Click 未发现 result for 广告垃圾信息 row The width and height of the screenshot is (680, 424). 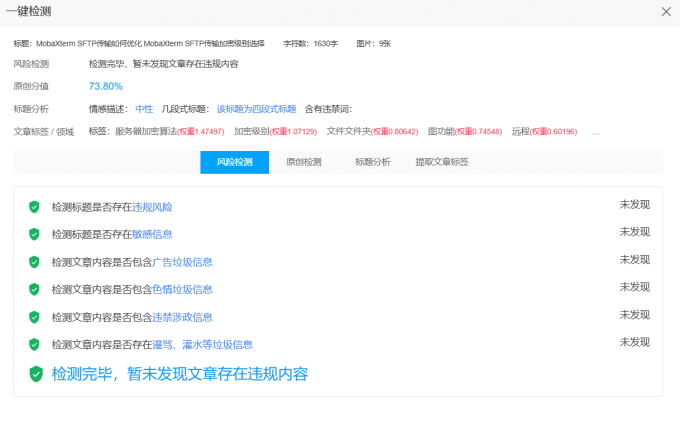click(634, 260)
